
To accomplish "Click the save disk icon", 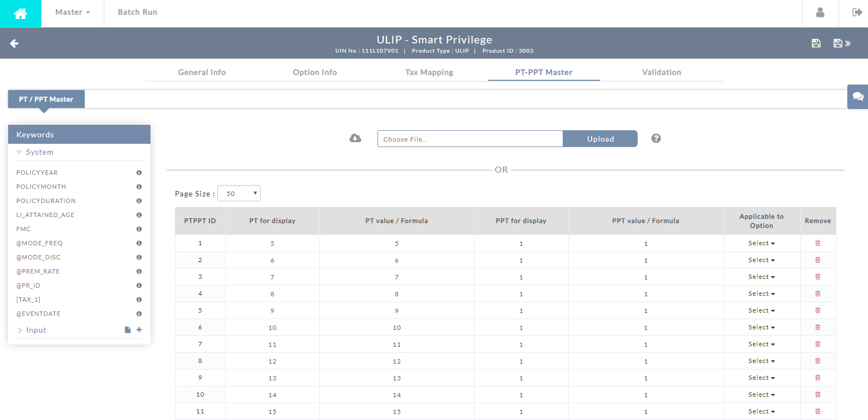I will click(816, 43).
